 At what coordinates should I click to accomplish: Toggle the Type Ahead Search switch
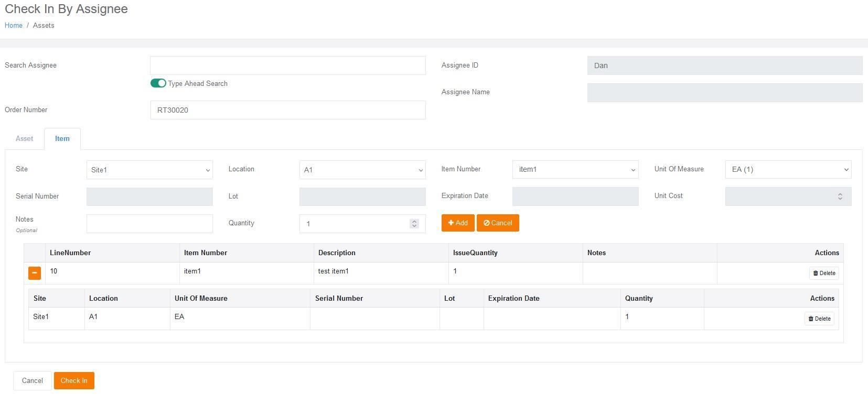click(158, 83)
